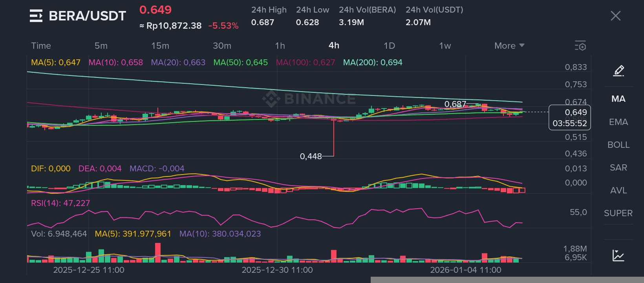Click the 0,753 price axis label

(576, 85)
